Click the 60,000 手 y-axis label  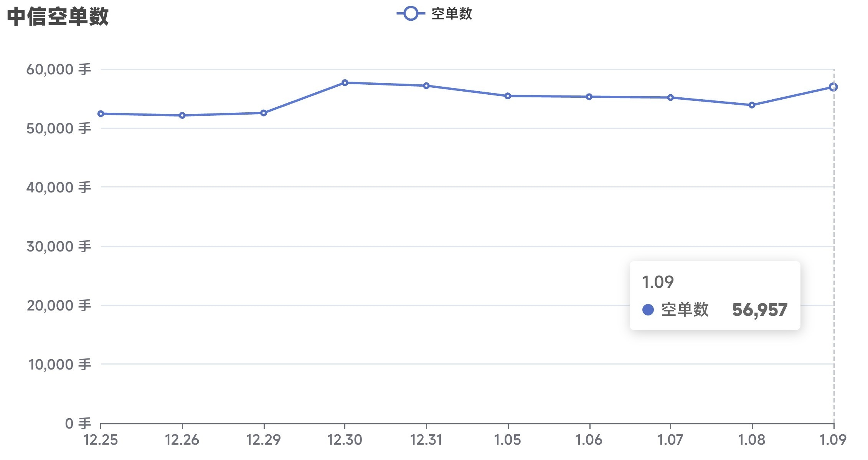tap(58, 70)
